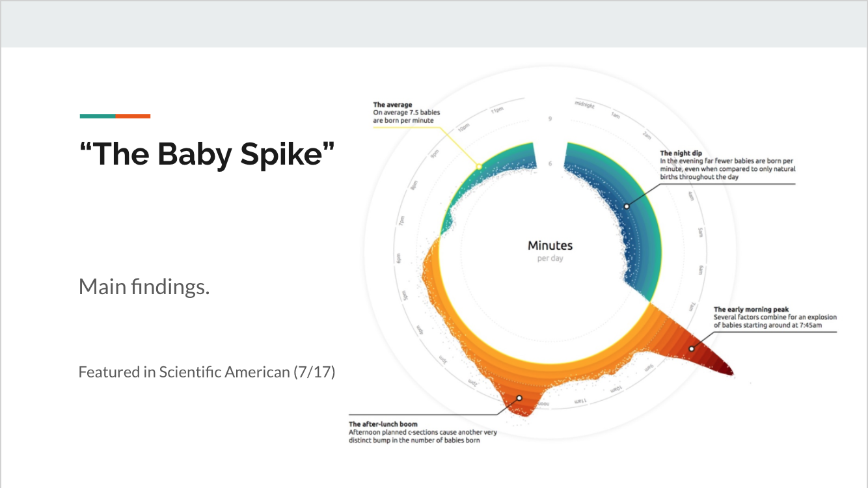Click the text about babies starting around 7:45am
The height and width of the screenshot is (488, 868).
pos(775,321)
